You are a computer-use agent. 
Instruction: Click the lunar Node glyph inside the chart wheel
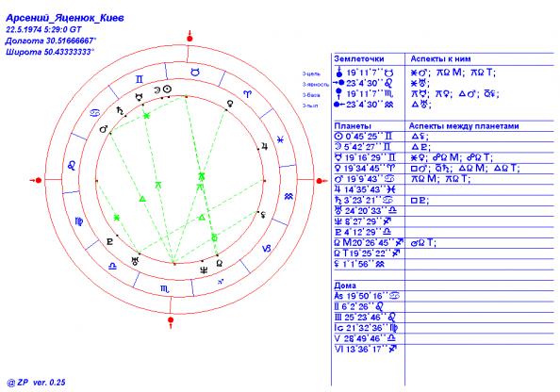[220, 263]
